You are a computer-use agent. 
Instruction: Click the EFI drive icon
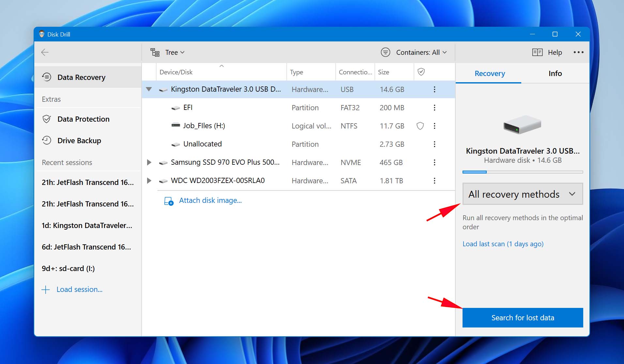pos(175,108)
